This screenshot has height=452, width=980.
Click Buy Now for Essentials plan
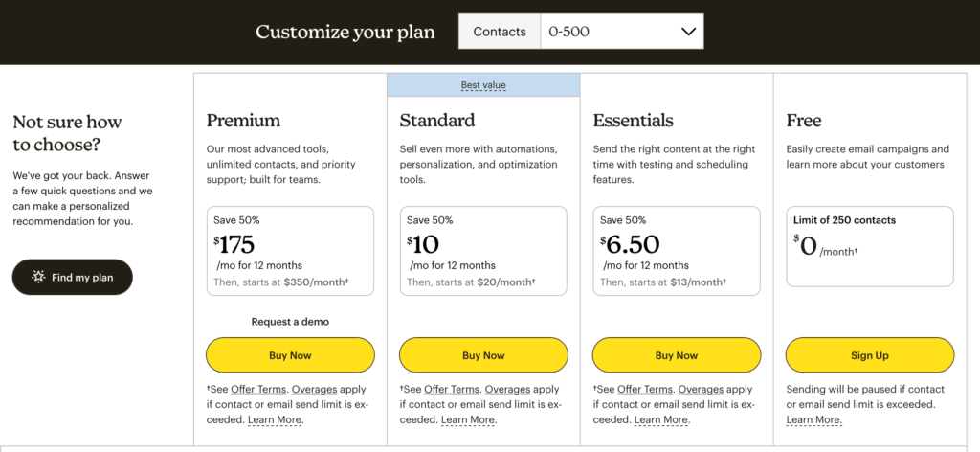[x=677, y=355]
